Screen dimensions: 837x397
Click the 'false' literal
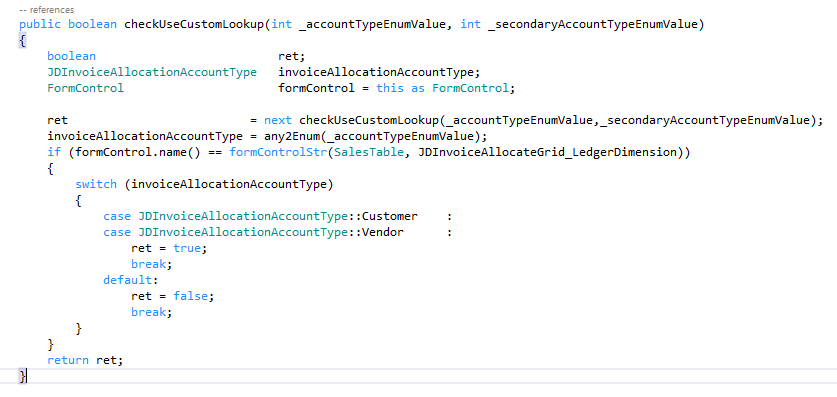point(191,296)
